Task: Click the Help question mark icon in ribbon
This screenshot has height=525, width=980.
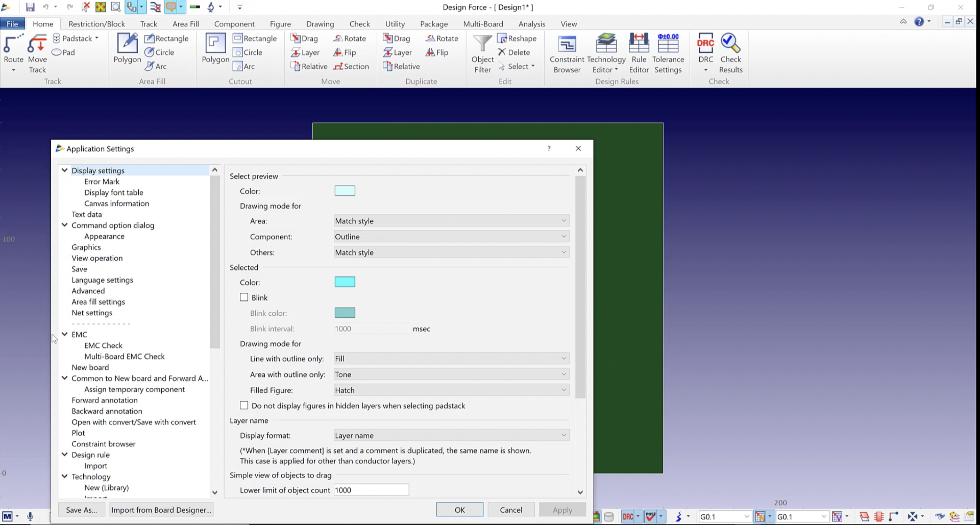Action: click(x=919, y=22)
